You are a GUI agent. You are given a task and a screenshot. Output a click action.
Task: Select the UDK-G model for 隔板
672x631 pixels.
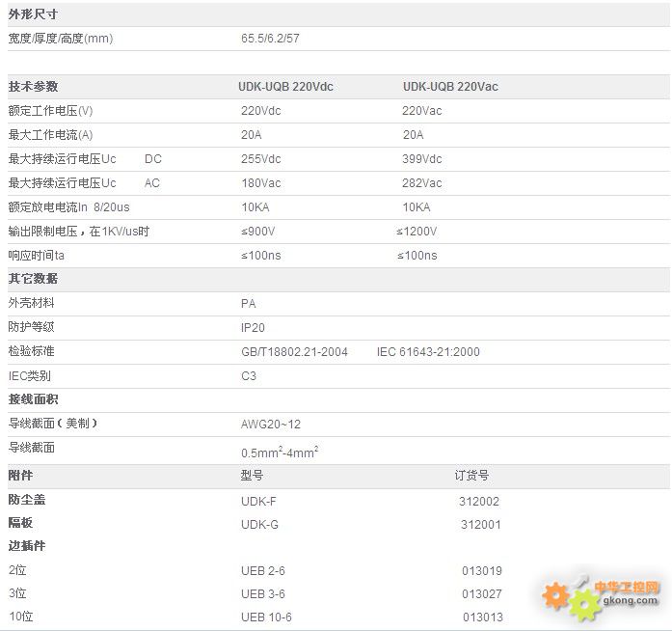259,524
